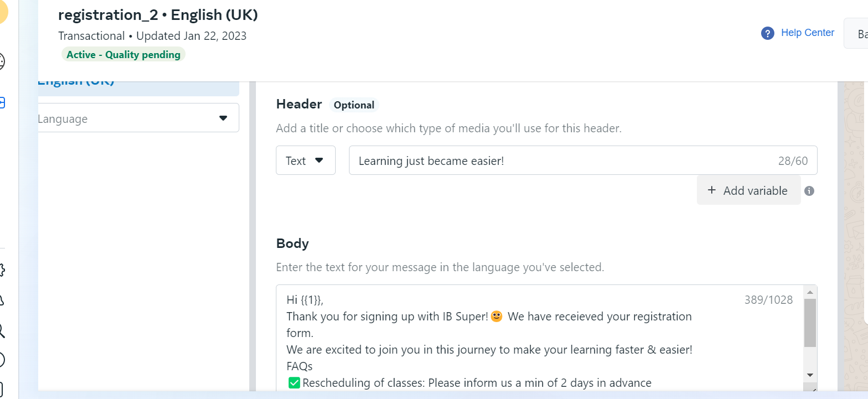Viewport: 868px width, 399px height.
Task: Click the Add variable button
Action: point(749,190)
